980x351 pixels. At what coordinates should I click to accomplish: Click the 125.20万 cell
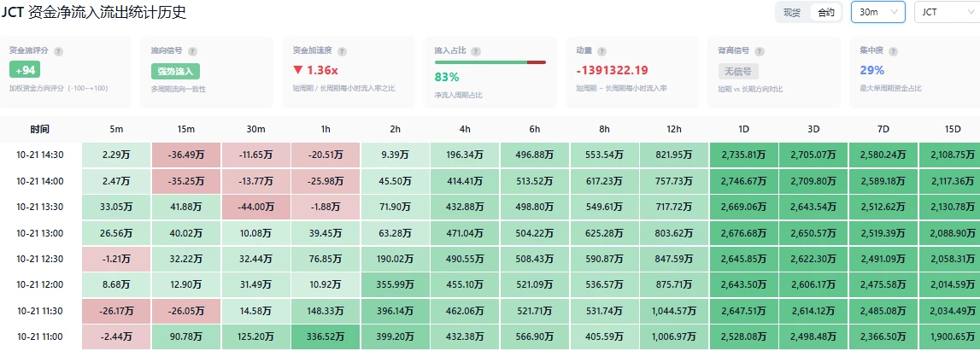coord(255,336)
